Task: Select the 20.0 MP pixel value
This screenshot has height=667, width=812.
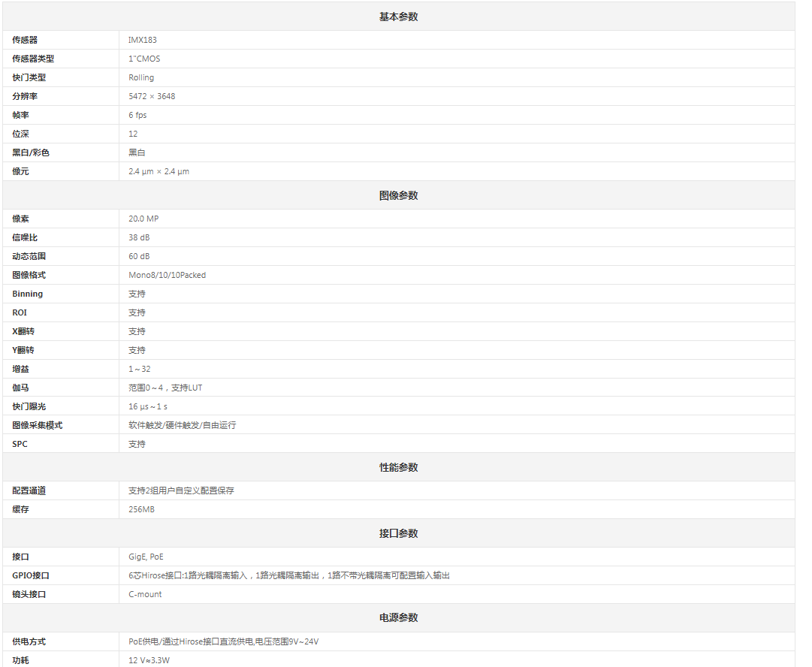Action: click(x=143, y=219)
